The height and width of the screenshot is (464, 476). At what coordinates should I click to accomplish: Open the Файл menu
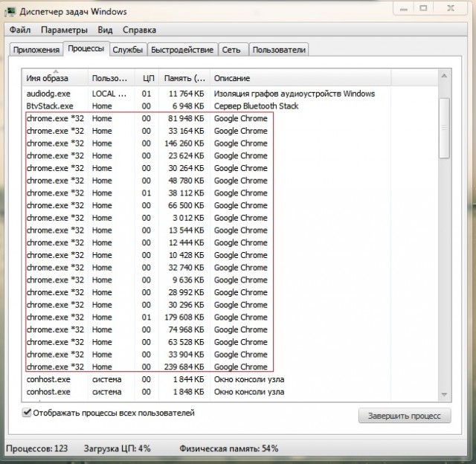(x=20, y=30)
